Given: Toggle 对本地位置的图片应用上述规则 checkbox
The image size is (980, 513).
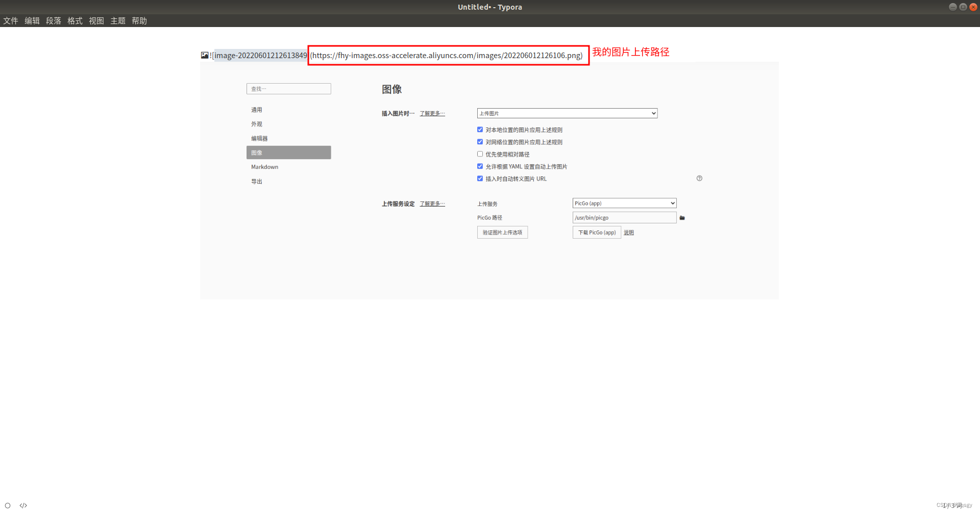Looking at the screenshot, I should [480, 130].
